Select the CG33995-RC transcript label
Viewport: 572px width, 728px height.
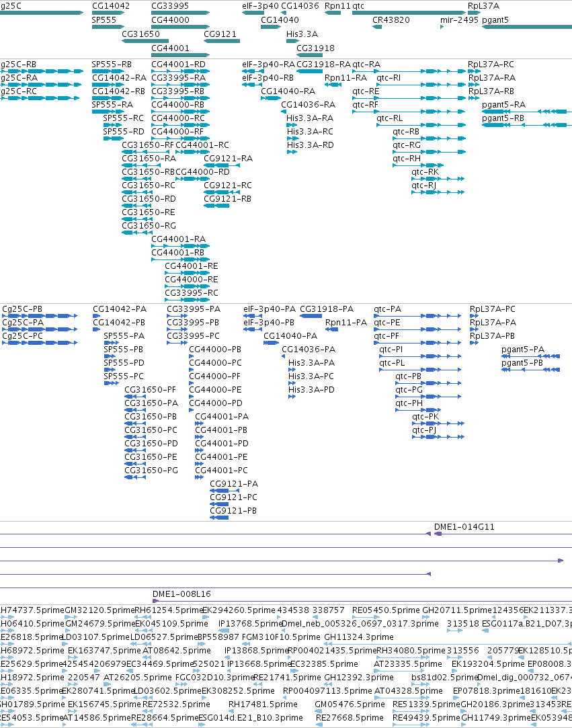tap(192, 294)
